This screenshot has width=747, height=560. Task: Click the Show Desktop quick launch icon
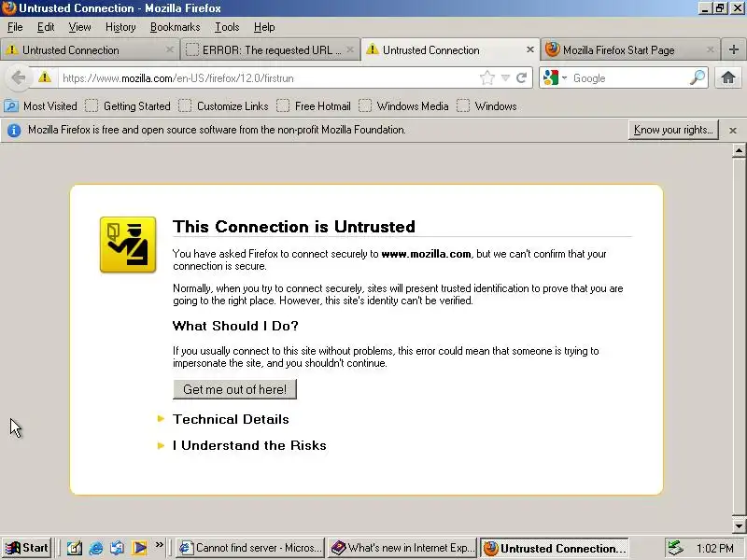(x=75, y=548)
